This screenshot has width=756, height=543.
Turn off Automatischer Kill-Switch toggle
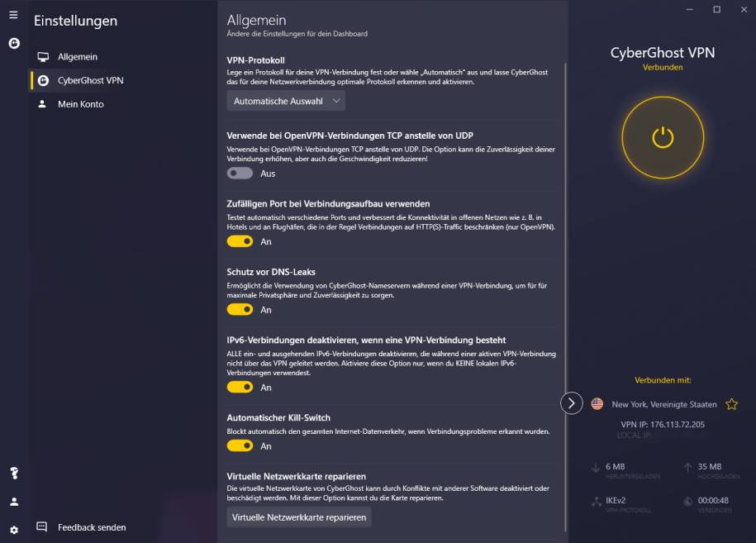click(240, 445)
